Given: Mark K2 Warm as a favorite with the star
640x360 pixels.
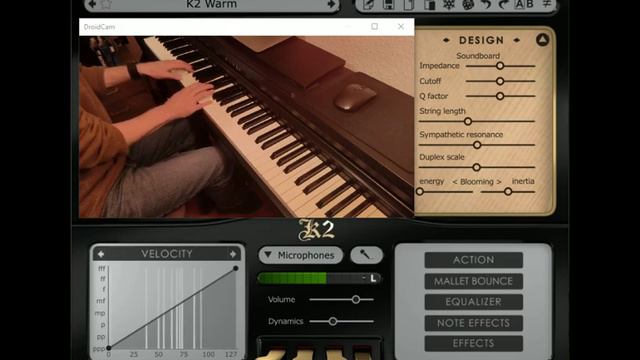Looking at the screenshot, I should coord(106,4).
